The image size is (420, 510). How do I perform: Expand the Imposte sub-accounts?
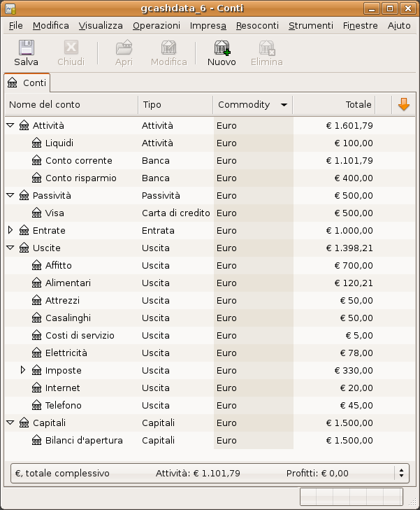(23, 370)
